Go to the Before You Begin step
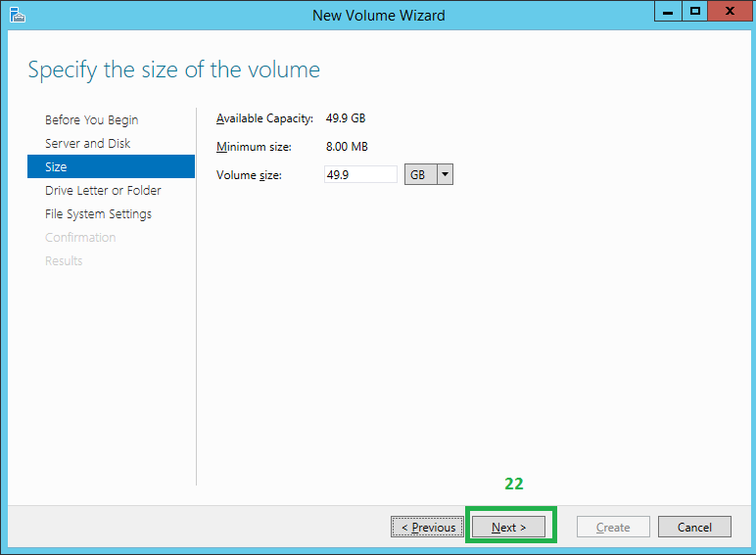756x555 pixels. 91,120
